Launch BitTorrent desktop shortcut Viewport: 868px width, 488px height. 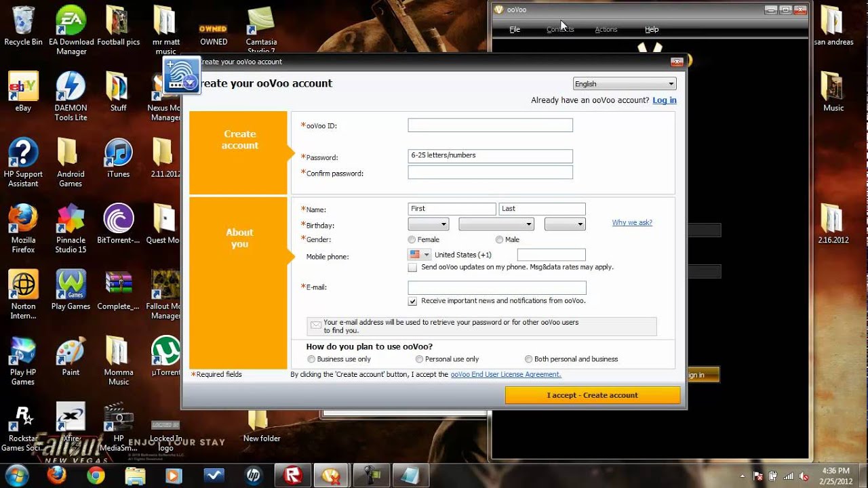tap(118, 224)
